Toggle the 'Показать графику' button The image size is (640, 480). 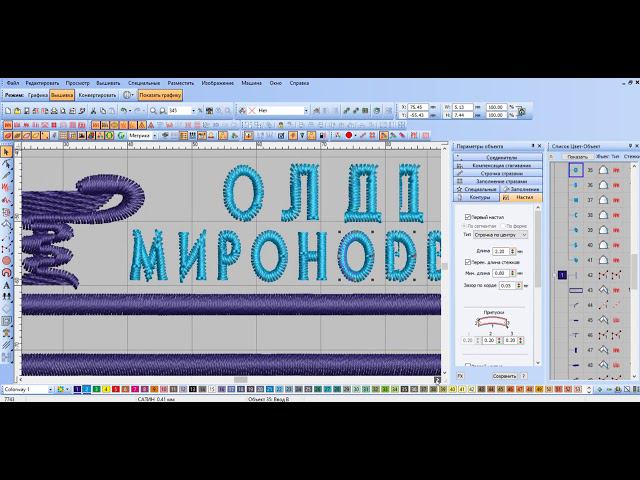160,95
